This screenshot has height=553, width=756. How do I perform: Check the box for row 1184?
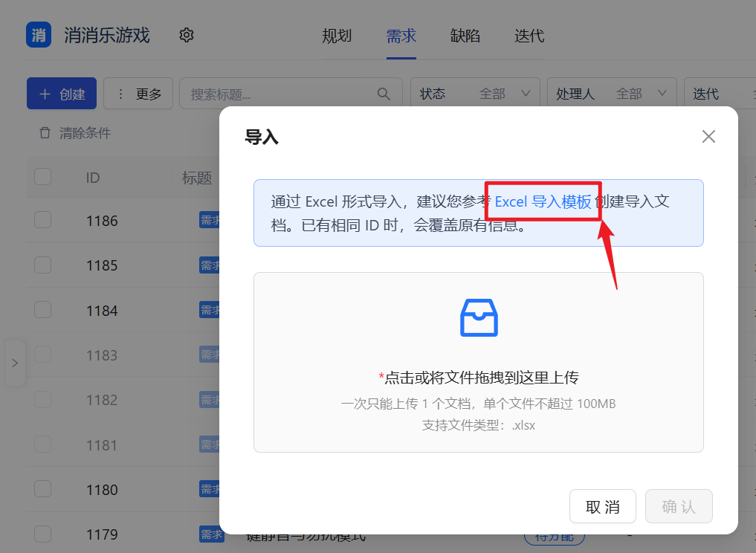pos(43,309)
